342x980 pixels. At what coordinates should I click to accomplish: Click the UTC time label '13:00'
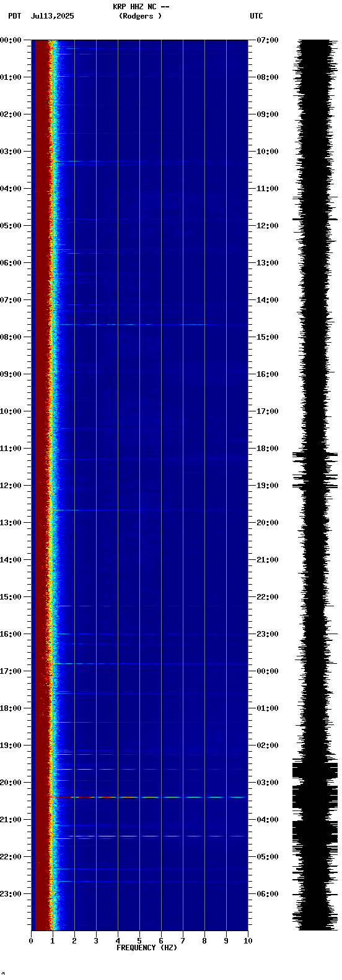coord(268,263)
